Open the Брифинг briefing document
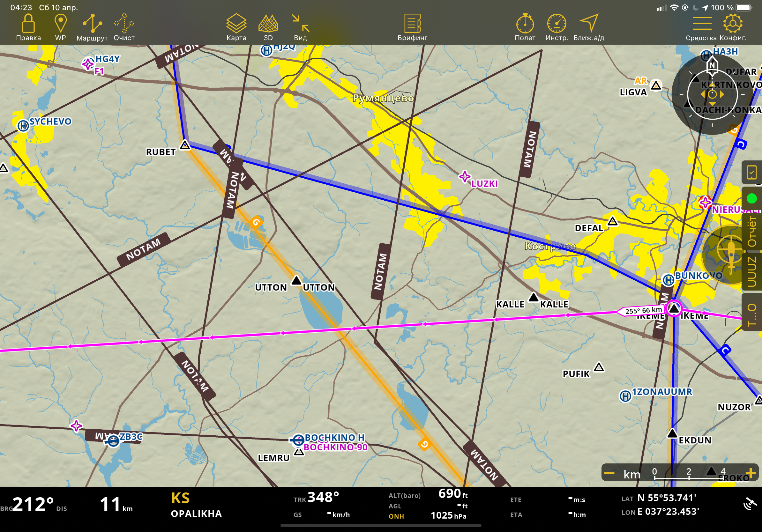The height and width of the screenshot is (532, 762). tap(412, 24)
